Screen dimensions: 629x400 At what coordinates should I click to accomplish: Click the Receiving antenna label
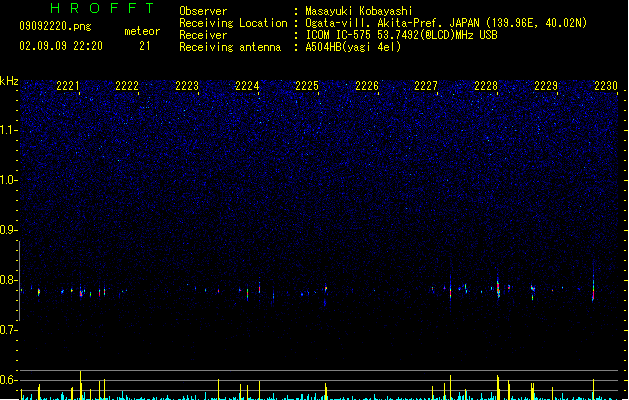click(230, 47)
